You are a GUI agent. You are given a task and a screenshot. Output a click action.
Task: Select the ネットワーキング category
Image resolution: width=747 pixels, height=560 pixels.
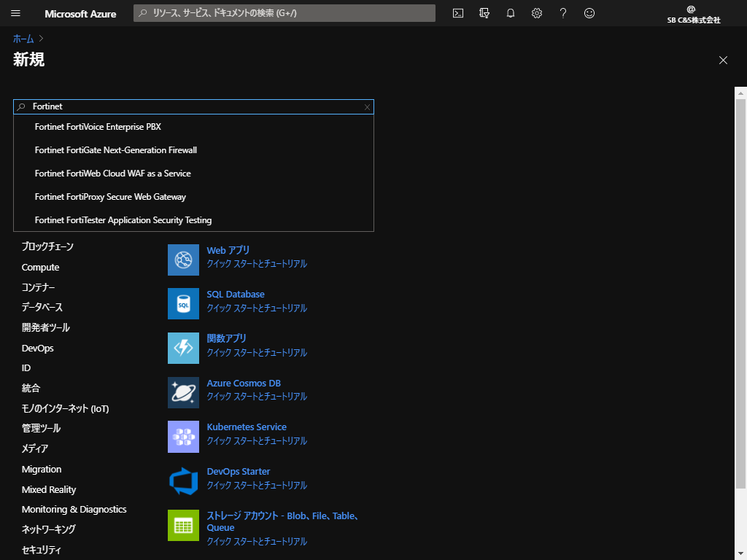point(49,529)
